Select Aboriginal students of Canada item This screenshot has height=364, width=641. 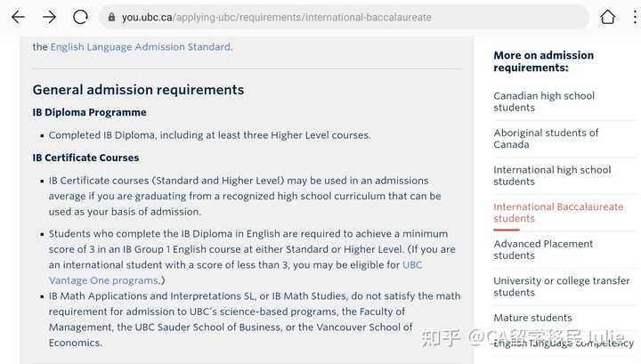click(x=546, y=139)
